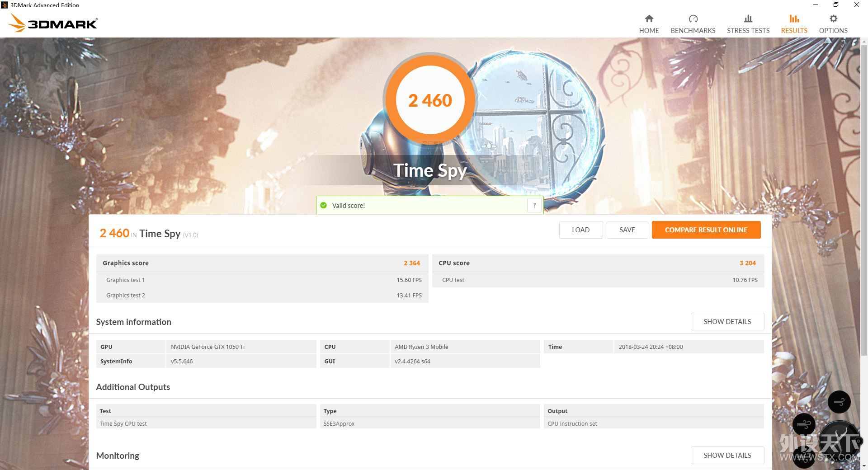Click NVIDIA GeForce GTX 1050 Ti cell
The width and height of the screenshot is (868, 470).
(x=241, y=347)
